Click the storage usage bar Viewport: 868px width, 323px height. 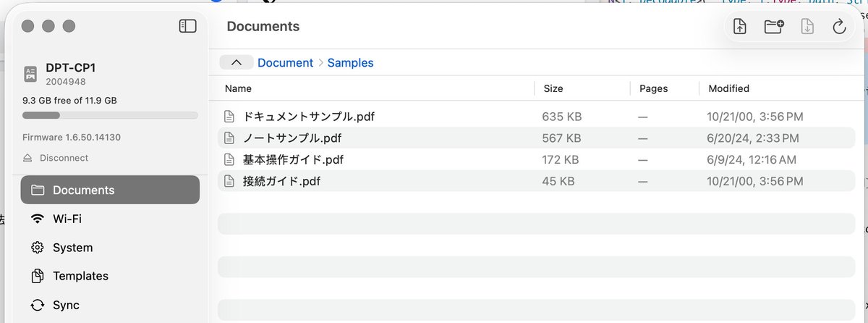pyautogui.click(x=110, y=115)
